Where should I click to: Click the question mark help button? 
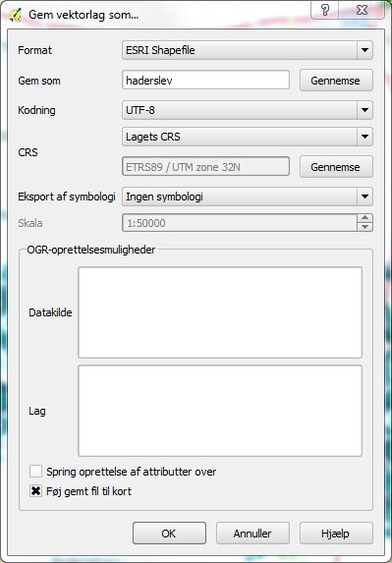pyautogui.click(x=324, y=10)
